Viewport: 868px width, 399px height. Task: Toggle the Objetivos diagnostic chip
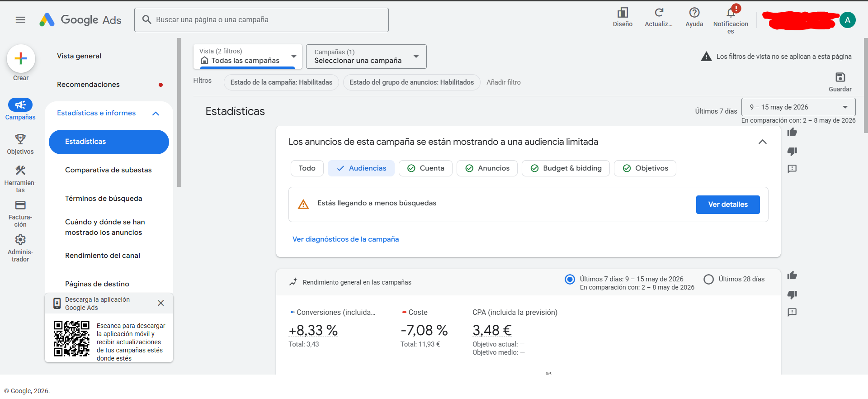pos(645,168)
